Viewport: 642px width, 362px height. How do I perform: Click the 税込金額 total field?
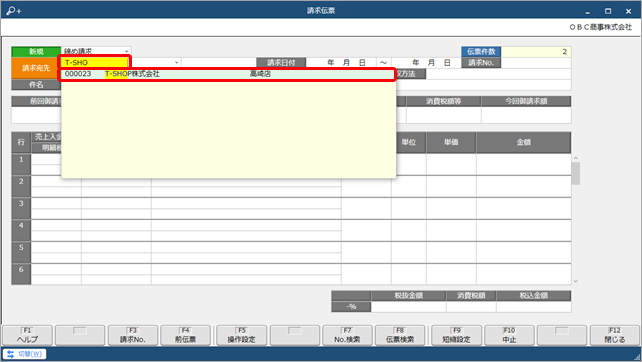(x=533, y=307)
